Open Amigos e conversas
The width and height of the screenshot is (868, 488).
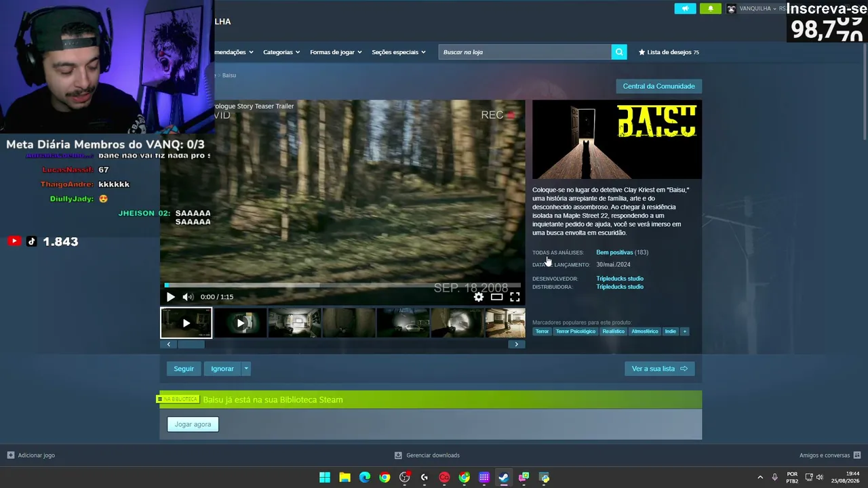point(830,455)
